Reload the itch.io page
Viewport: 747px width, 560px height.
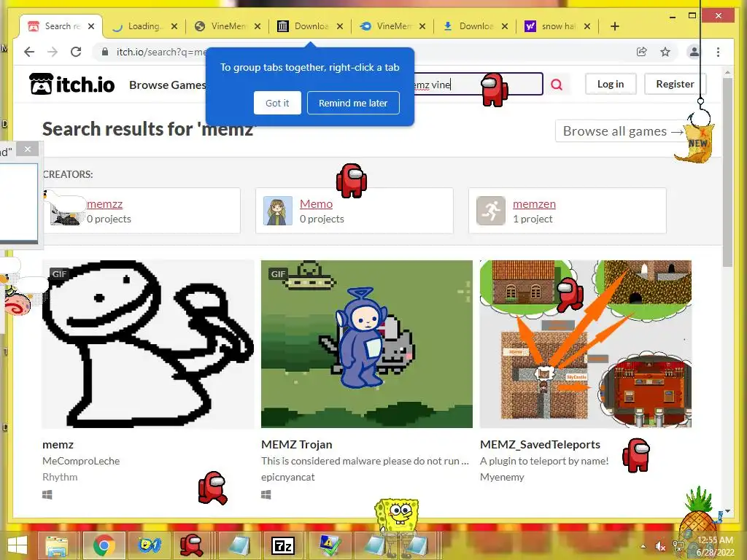pos(76,52)
